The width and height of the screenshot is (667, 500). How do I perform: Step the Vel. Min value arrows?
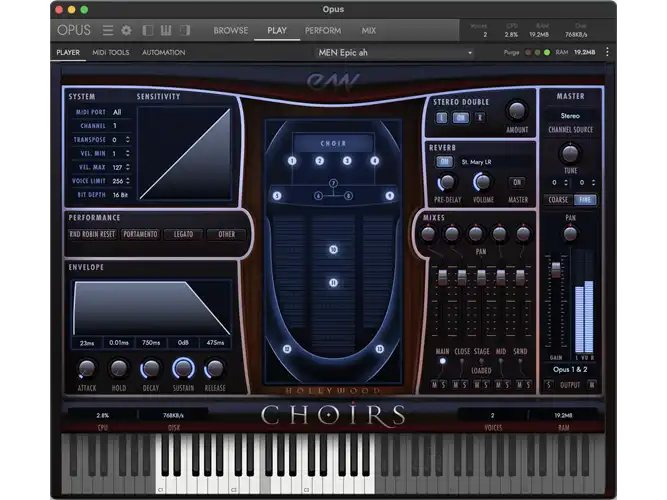tap(127, 153)
